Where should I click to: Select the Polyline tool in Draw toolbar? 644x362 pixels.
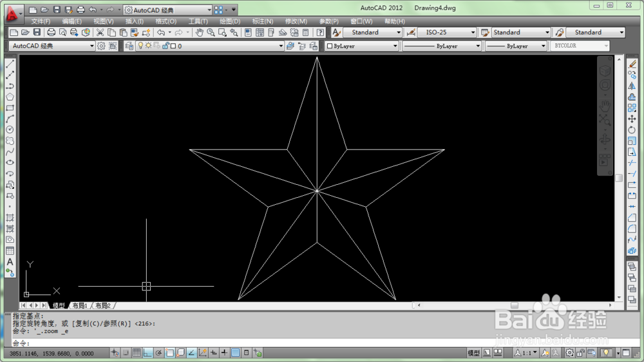tap(10, 86)
